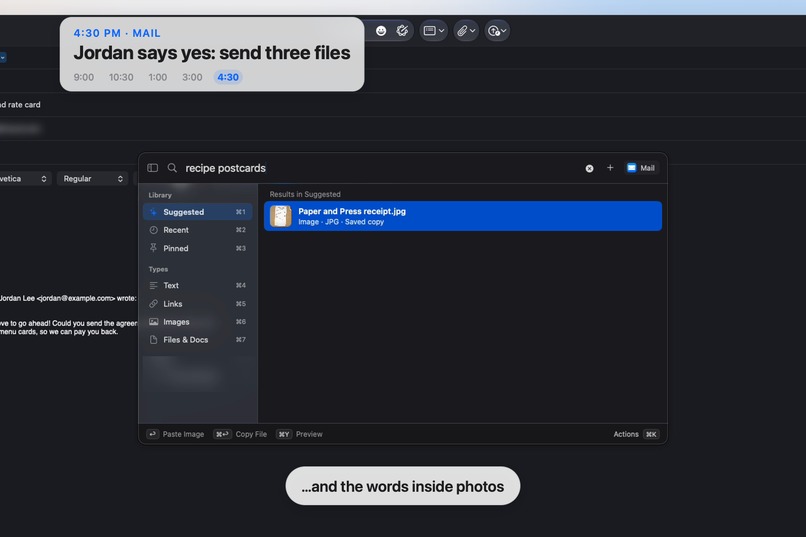Jump to the 9:00 timeline marker
Viewport: 806px width, 537px height.
pos(83,77)
